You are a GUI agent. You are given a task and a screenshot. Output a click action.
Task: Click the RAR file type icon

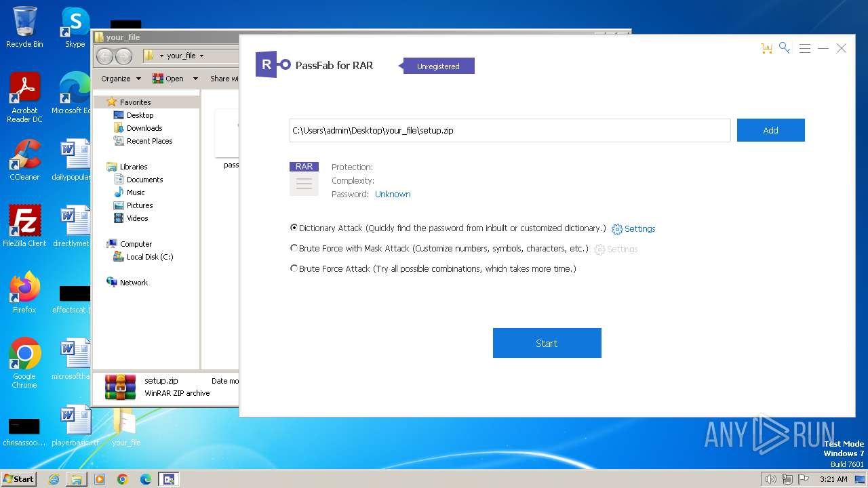coord(304,179)
